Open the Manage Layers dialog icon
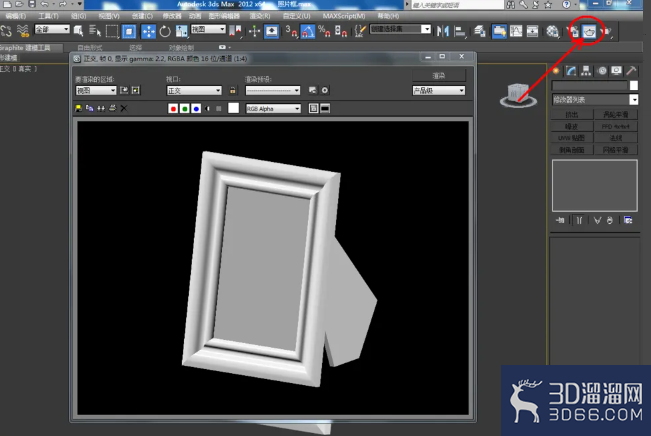Image resolution: width=651 pixels, height=436 pixels. (480, 31)
